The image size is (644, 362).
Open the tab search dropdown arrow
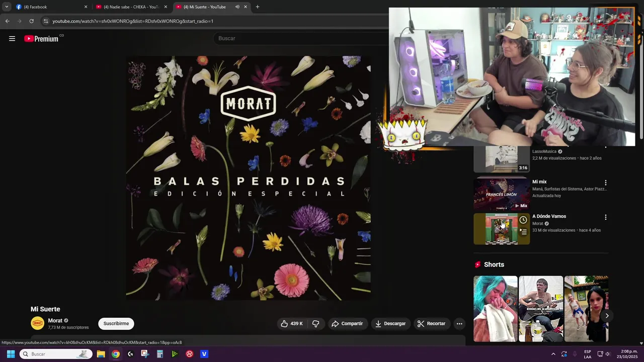point(7,7)
